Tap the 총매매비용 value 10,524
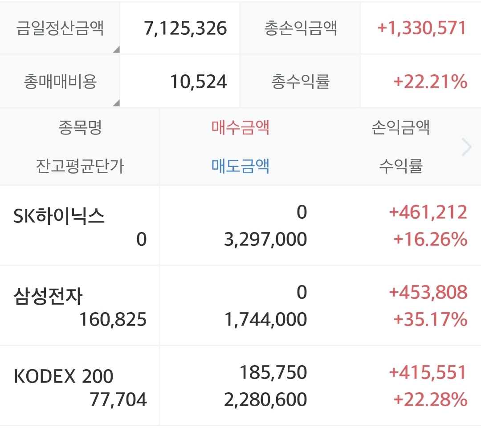Screen dimensions: 481x448 point(199,81)
